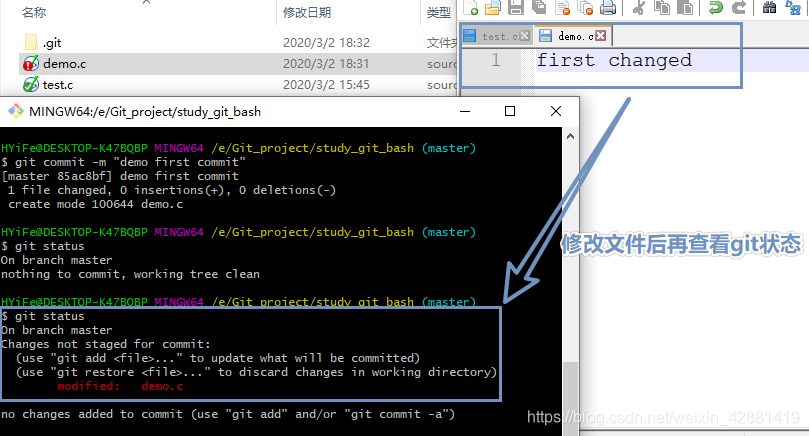The height and width of the screenshot is (436, 809).
Task: Select the demo.c editor tab
Action: (x=573, y=36)
